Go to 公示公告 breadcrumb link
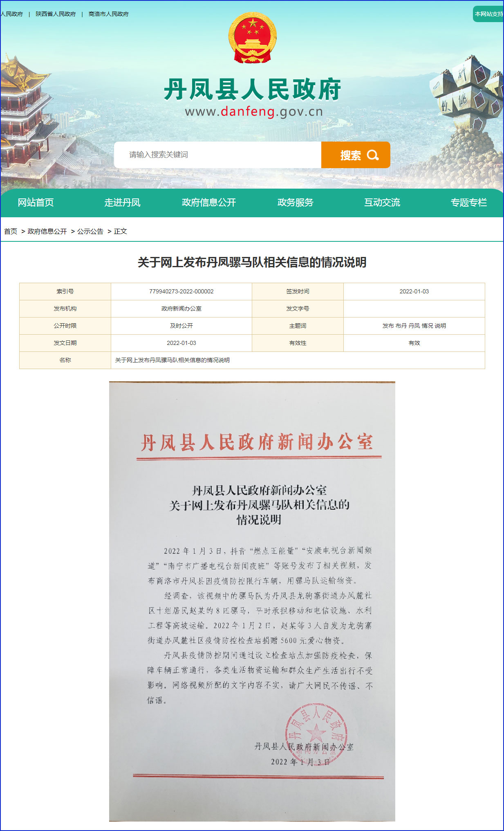The width and height of the screenshot is (504, 831). click(x=90, y=231)
